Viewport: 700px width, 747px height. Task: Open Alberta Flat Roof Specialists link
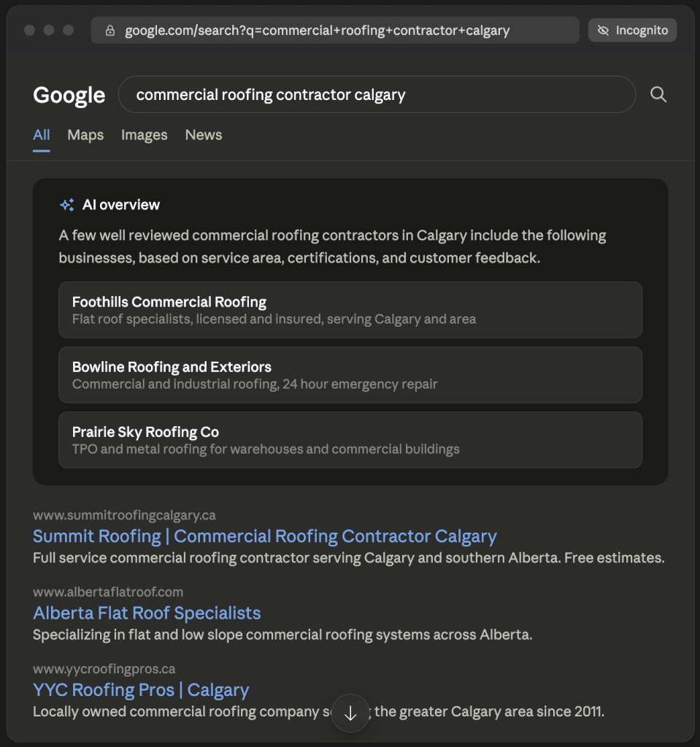(147, 613)
